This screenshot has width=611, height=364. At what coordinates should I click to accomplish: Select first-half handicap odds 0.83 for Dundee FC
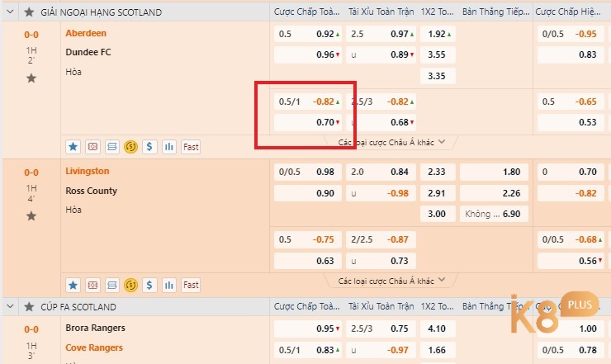click(571, 54)
